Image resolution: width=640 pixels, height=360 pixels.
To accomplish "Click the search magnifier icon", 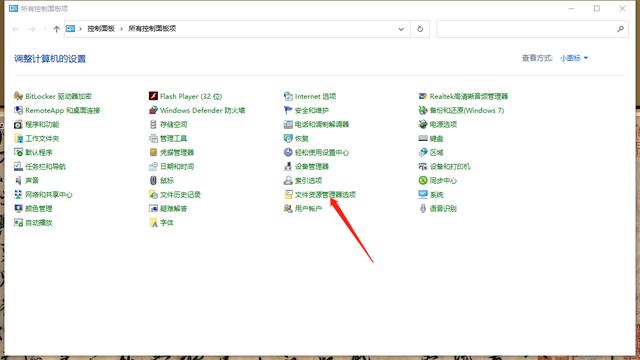I will [620, 29].
